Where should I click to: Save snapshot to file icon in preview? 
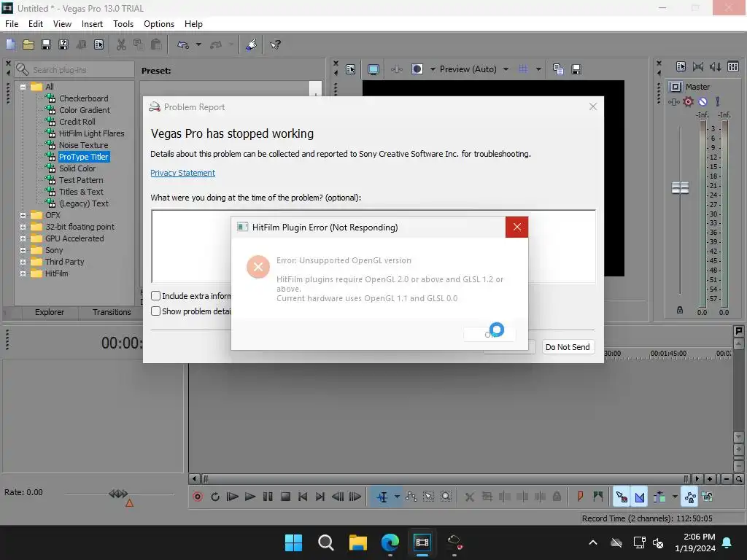click(x=576, y=69)
